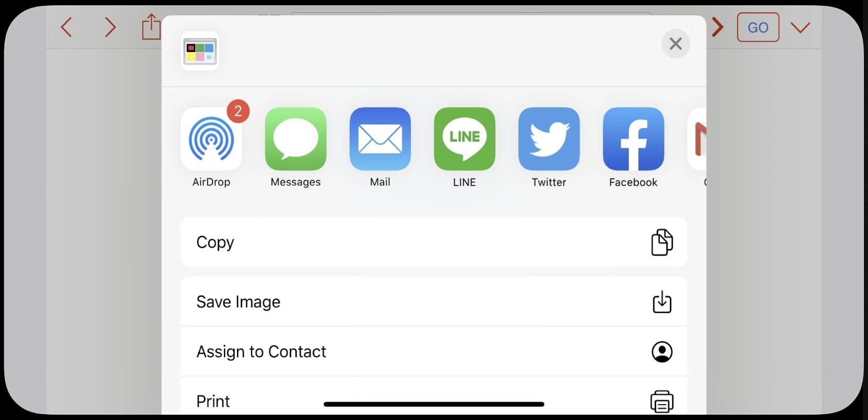Viewport: 868px width, 420px height.
Task: Close the share sheet with X
Action: [x=676, y=44]
